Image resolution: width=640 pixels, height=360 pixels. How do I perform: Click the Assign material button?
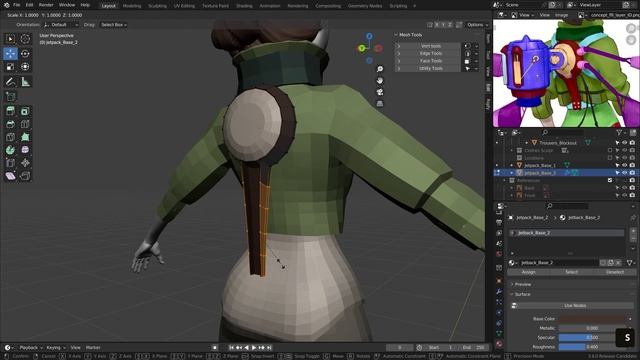click(528, 272)
